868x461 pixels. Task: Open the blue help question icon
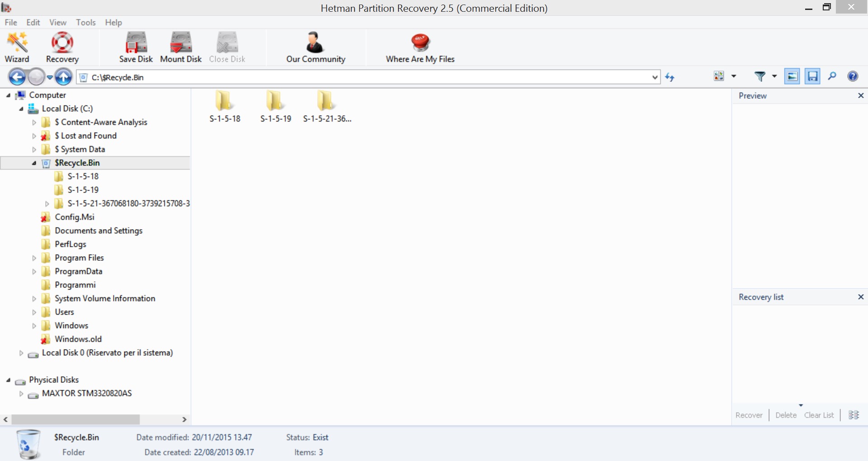click(853, 76)
